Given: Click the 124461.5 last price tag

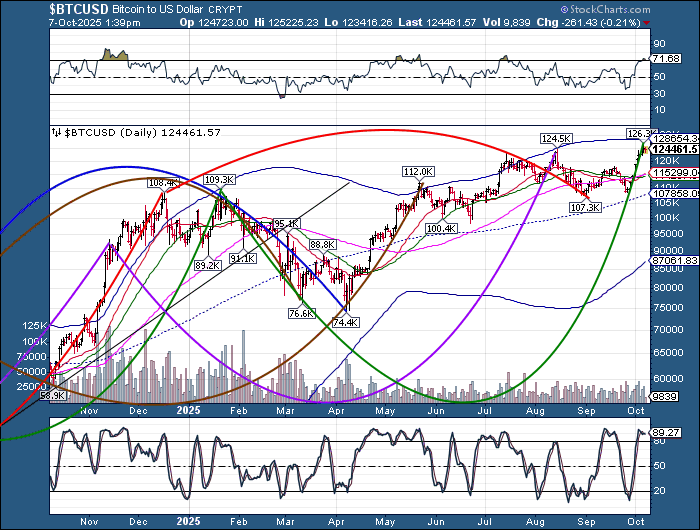Looking at the screenshot, I should pyautogui.click(x=672, y=149).
